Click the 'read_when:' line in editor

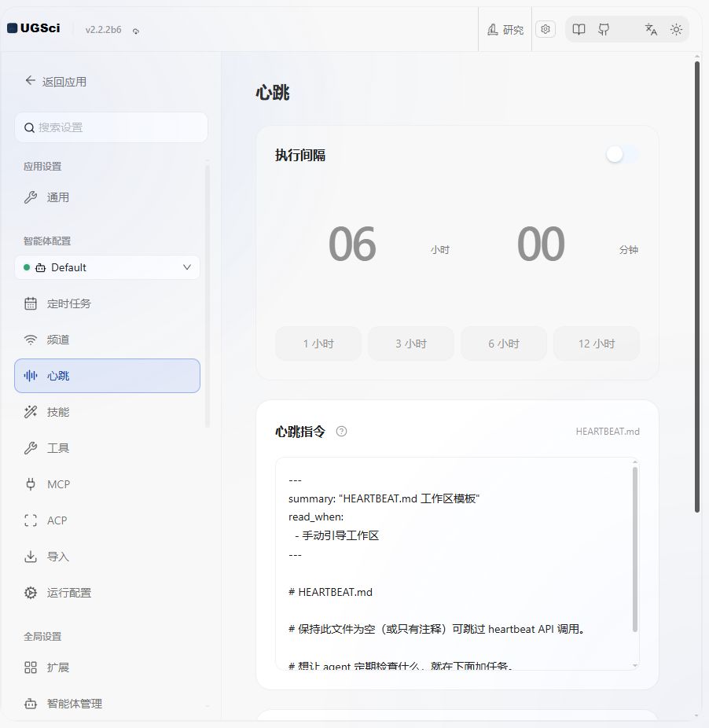click(316, 517)
